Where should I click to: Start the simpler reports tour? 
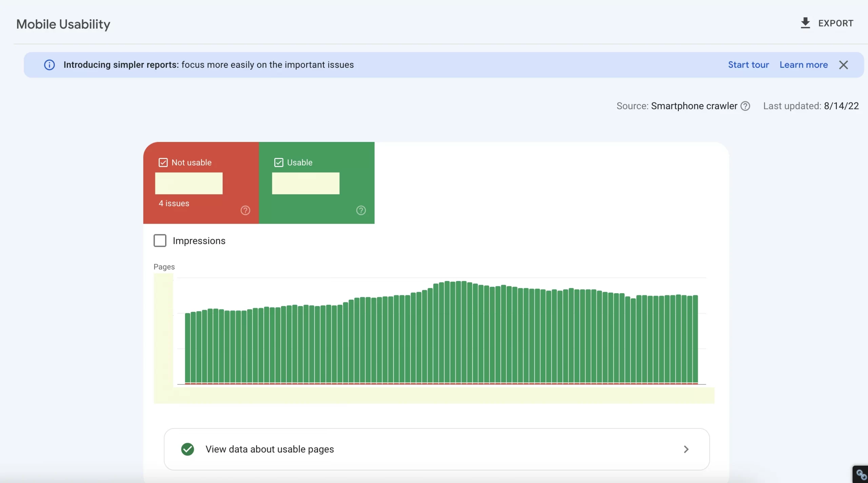pos(748,65)
